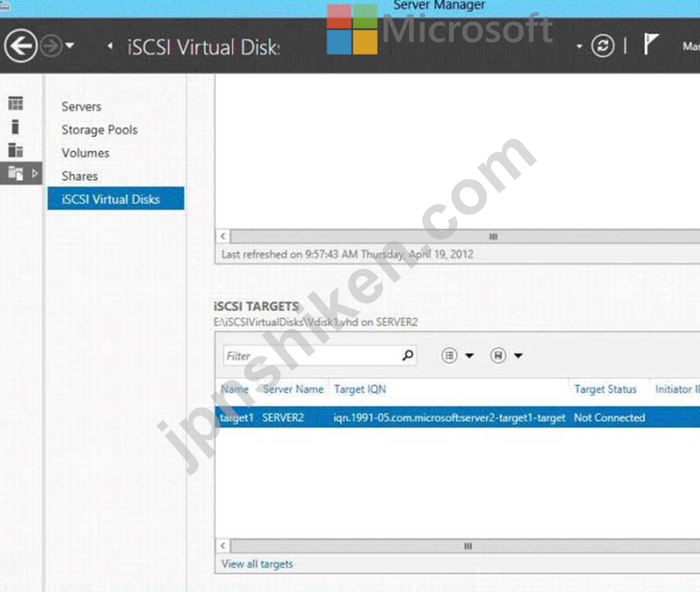Viewport: 700px width, 592px height.
Task: Click the upper pane horizontal scrollbar thumb
Action: pyautogui.click(x=465, y=236)
